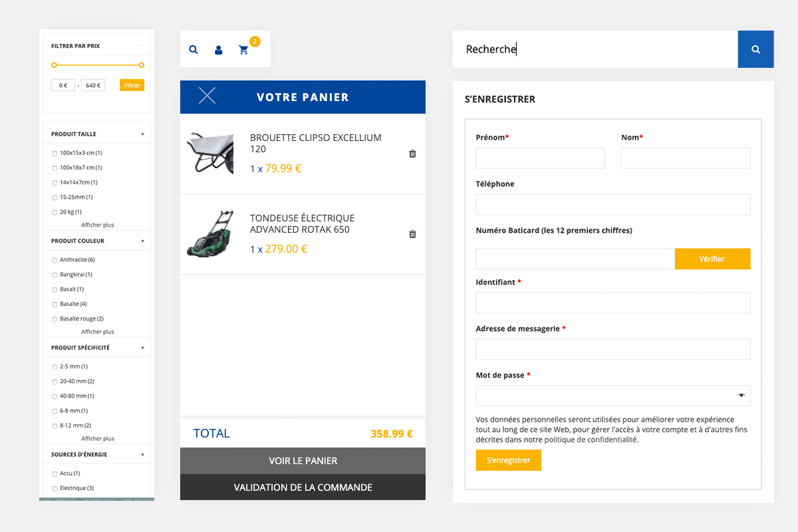Remove Tondeuse Électrique using trash icon
Image resolution: width=798 pixels, height=532 pixels.
[x=412, y=234]
